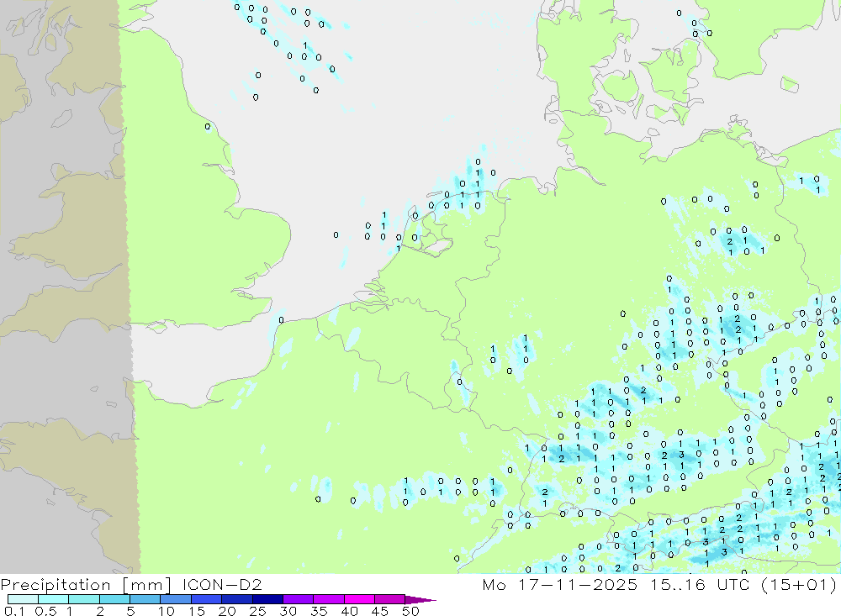Viewport: 841px width, 616px height.
Task: Pick the 1–2 mm legend color box
Action: [x=84, y=599]
